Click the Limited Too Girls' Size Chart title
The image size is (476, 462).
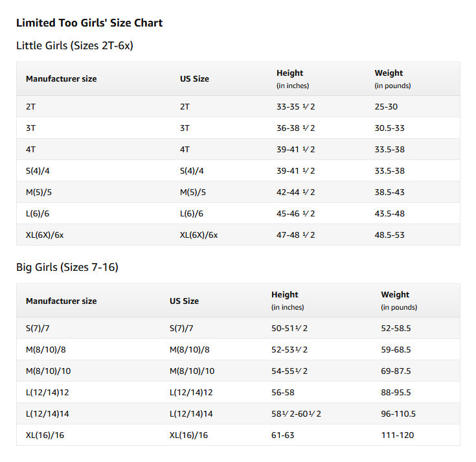pos(89,23)
